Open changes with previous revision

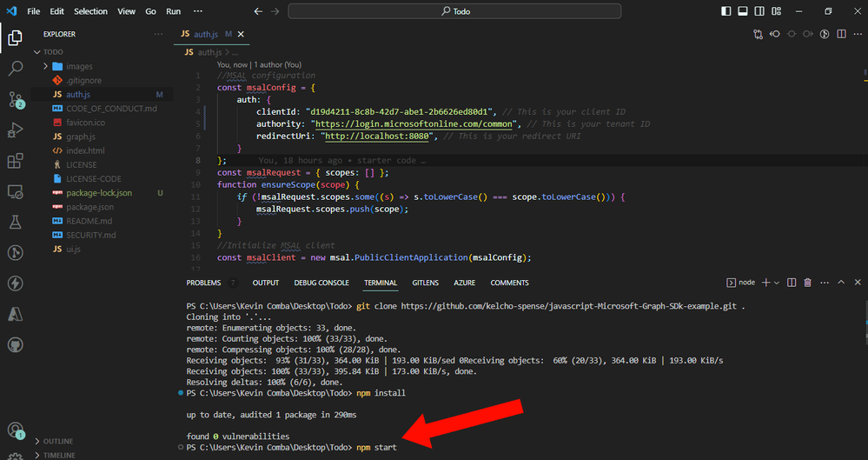click(774, 35)
